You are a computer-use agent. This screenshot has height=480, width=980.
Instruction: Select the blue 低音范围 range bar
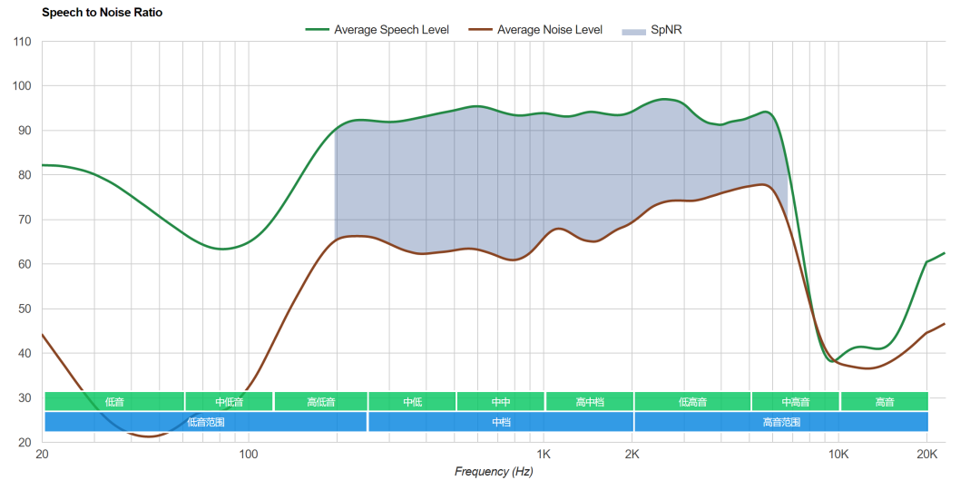(x=205, y=422)
